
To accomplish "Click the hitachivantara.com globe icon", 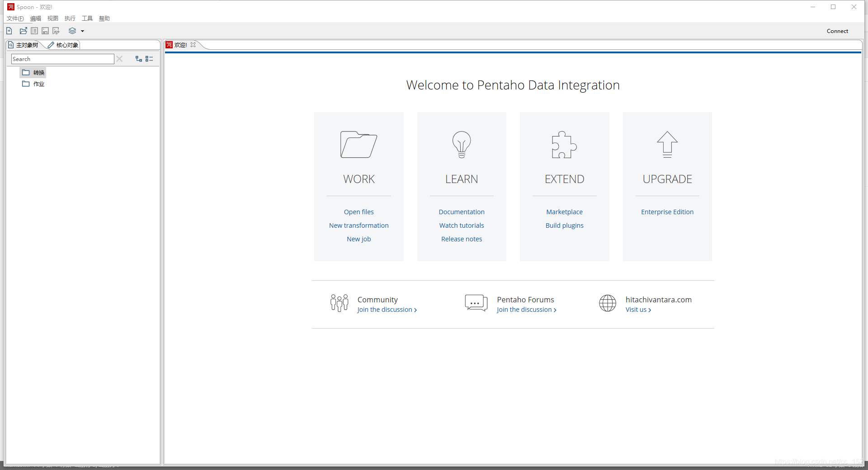I will [x=608, y=303].
